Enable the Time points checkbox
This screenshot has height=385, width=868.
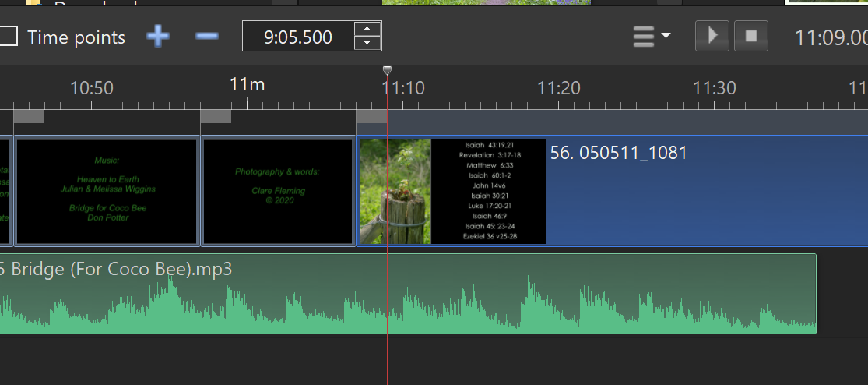tap(9, 37)
